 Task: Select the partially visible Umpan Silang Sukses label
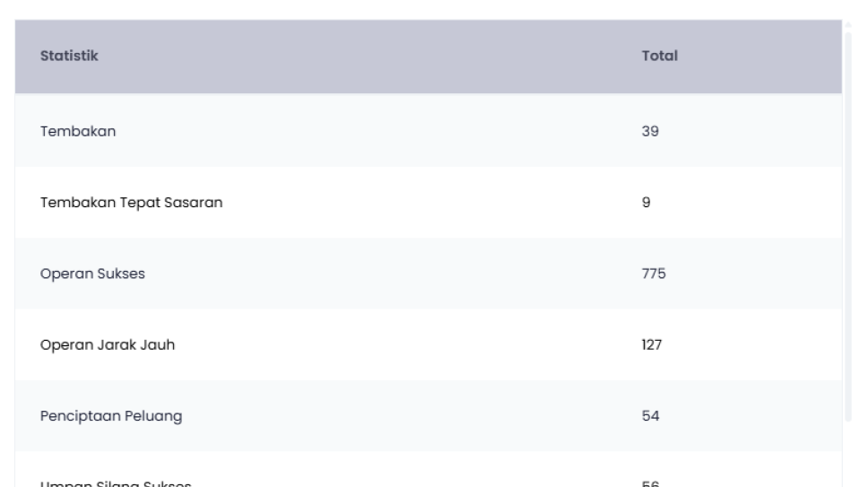pyautogui.click(x=116, y=483)
